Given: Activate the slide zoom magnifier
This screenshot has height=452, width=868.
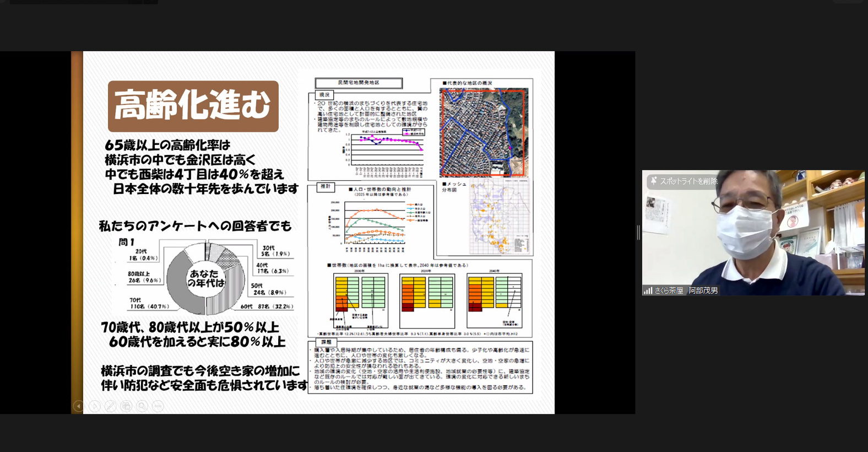Looking at the screenshot, I should (142, 406).
